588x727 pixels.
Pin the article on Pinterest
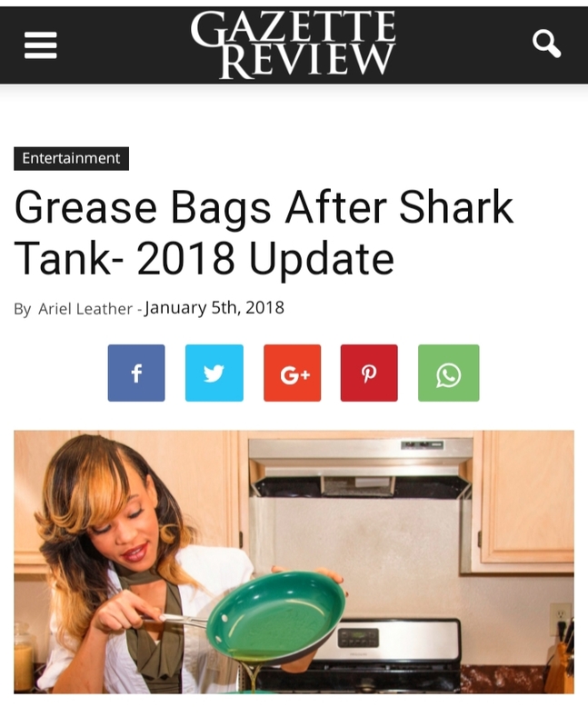point(369,373)
